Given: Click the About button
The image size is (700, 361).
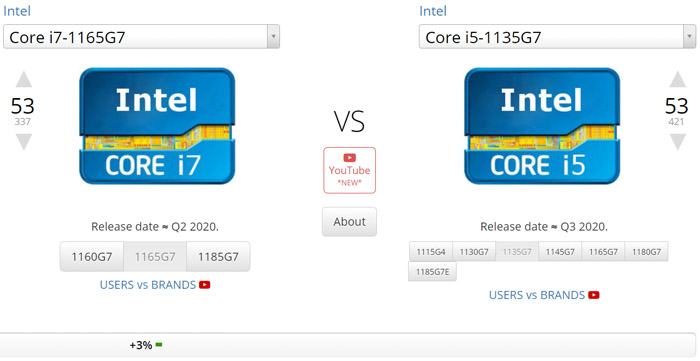Looking at the screenshot, I should point(350,222).
